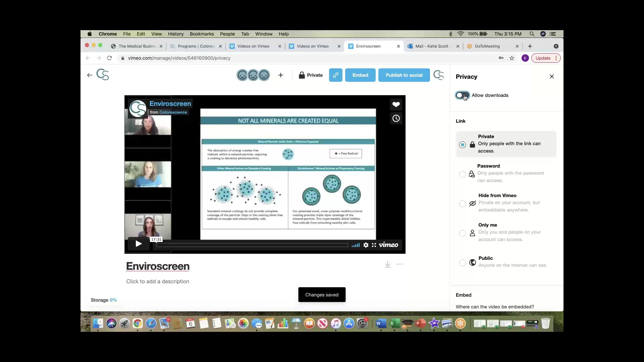Click the Vimeo logo in the player
The width and height of the screenshot is (644, 362).
pyautogui.click(x=388, y=245)
